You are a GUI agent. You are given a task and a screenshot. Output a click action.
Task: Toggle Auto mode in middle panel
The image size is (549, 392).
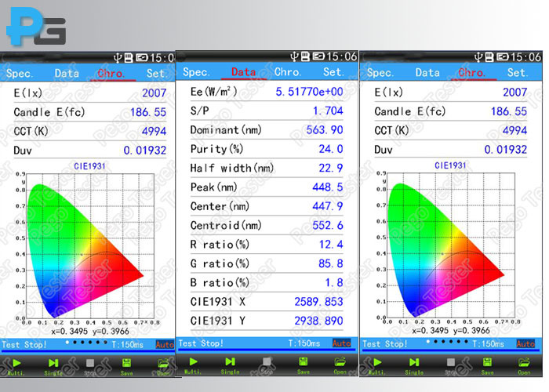click(341, 343)
